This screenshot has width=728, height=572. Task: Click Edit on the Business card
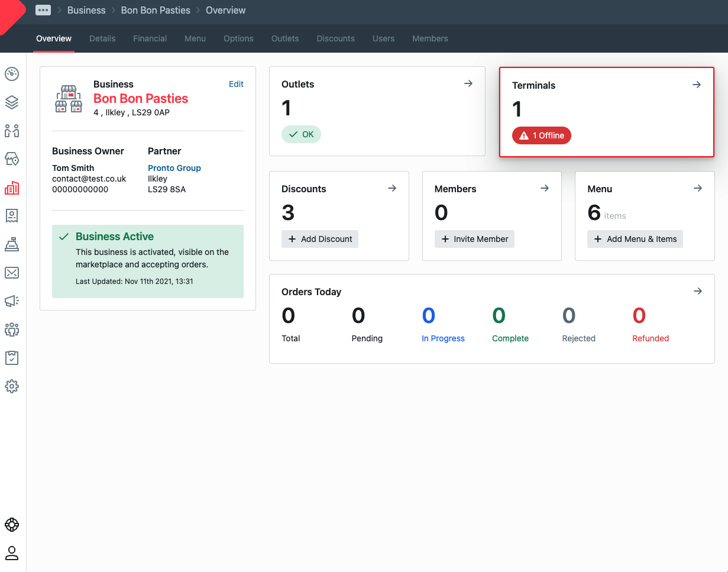[x=236, y=84]
